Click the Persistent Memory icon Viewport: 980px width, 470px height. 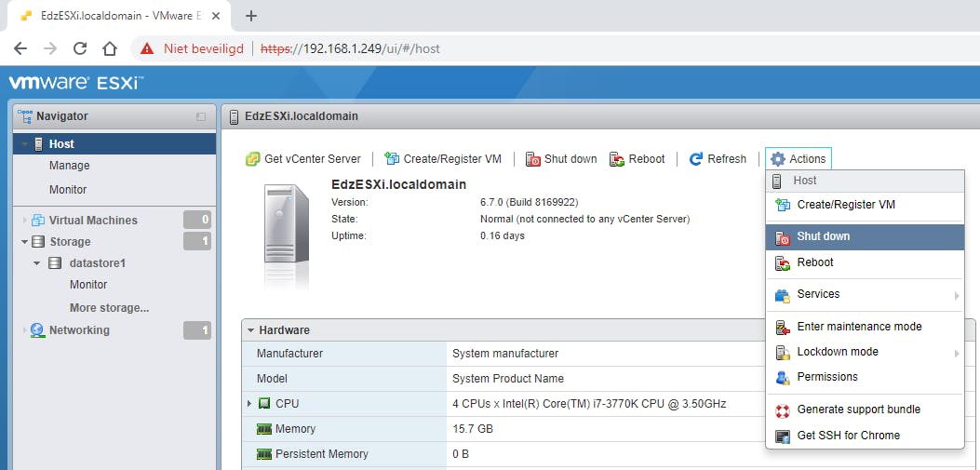click(x=264, y=454)
